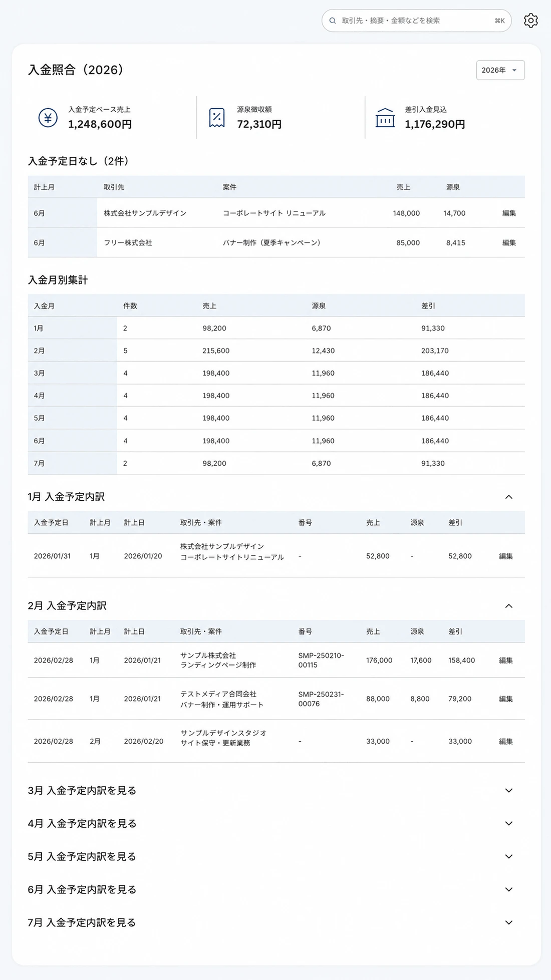
Task: Click the 176,000 sales amount
Action: [x=379, y=660]
